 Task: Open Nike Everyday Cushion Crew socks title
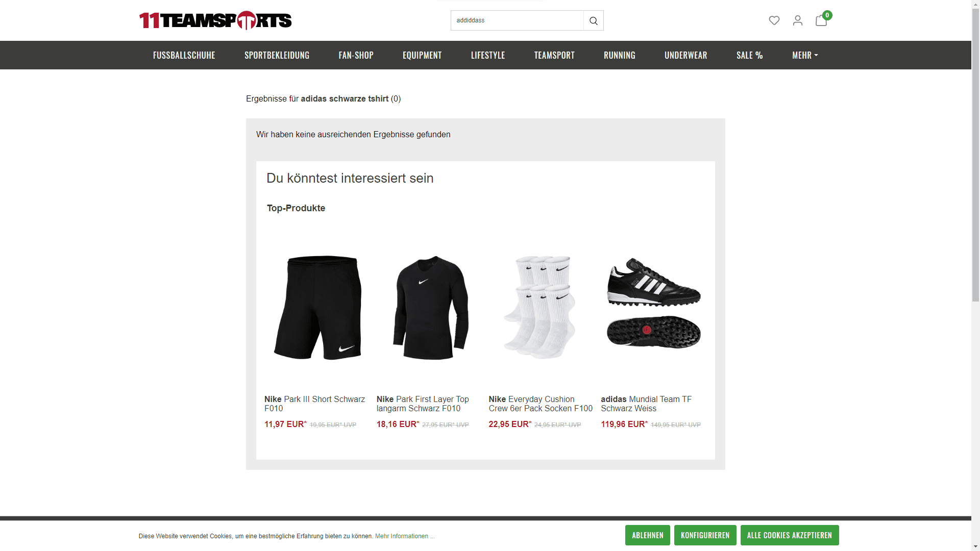(x=541, y=404)
